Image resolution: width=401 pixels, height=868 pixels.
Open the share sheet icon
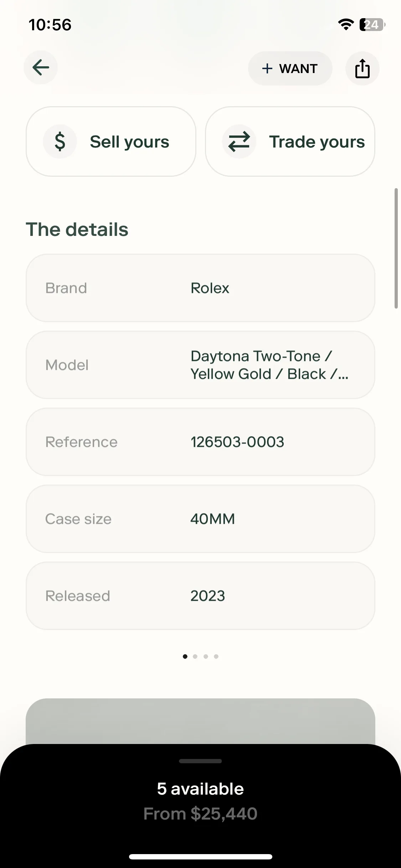coord(362,68)
